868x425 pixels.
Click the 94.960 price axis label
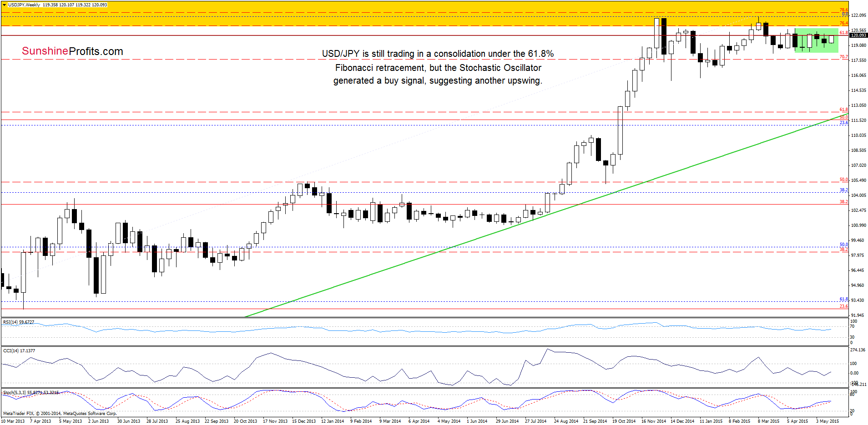click(858, 285)
